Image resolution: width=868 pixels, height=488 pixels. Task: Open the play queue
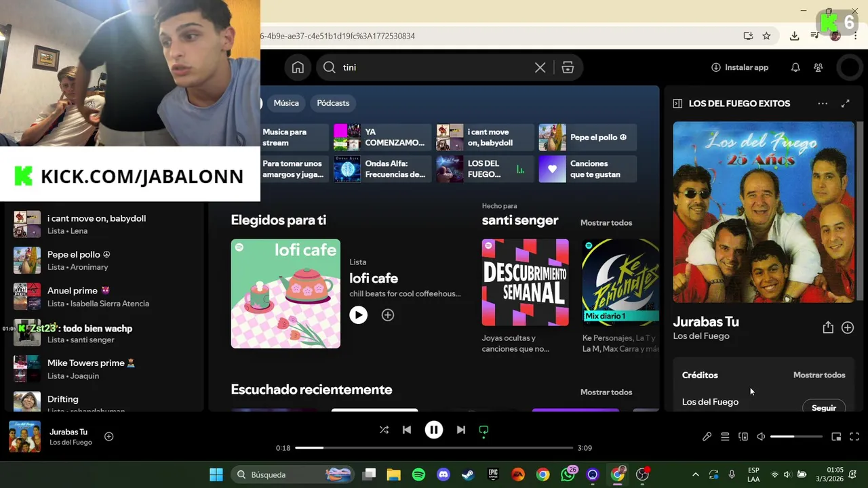point(725,437)
